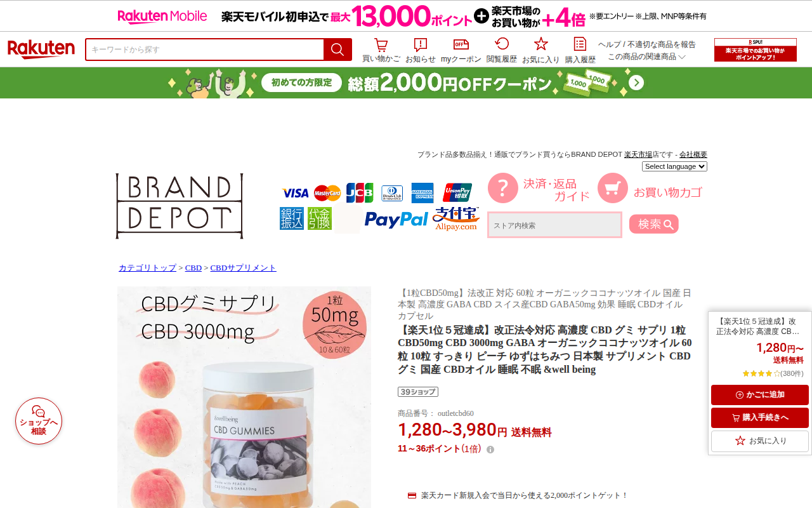Open the shopping cart icon in header
This screenshot has width=812, height=508.
[x=381, y=45]
